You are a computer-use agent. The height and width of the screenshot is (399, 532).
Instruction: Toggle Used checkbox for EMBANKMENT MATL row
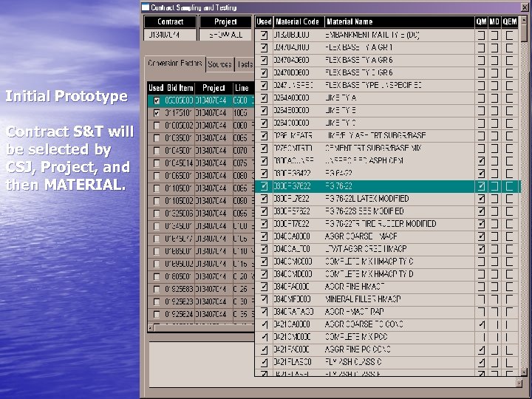(x=264, y=35)
